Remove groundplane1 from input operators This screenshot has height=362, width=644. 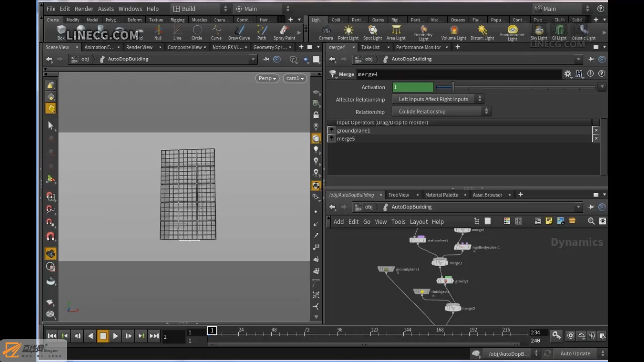point(596,131)
